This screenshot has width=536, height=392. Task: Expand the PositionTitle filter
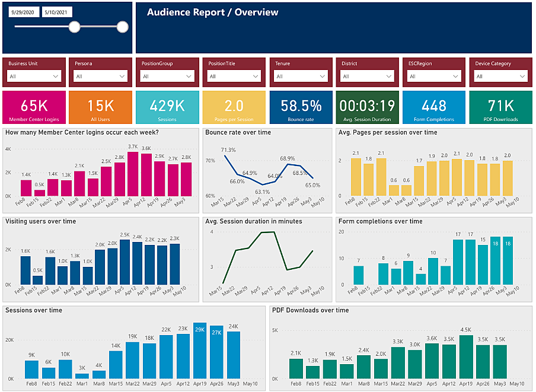234,76
